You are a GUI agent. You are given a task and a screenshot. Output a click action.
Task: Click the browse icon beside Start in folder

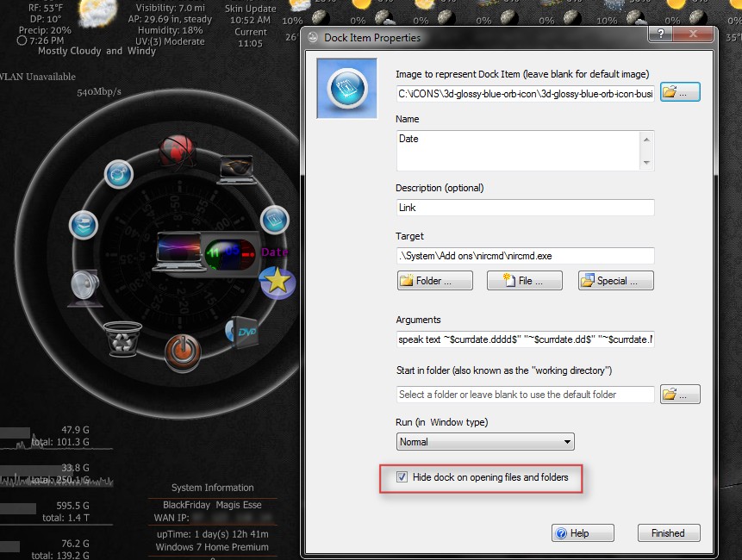coord(680,394)
